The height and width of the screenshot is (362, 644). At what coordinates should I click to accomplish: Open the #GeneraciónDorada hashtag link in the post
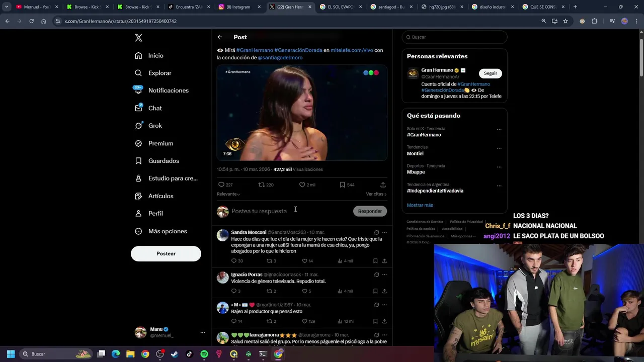point(298,50)
